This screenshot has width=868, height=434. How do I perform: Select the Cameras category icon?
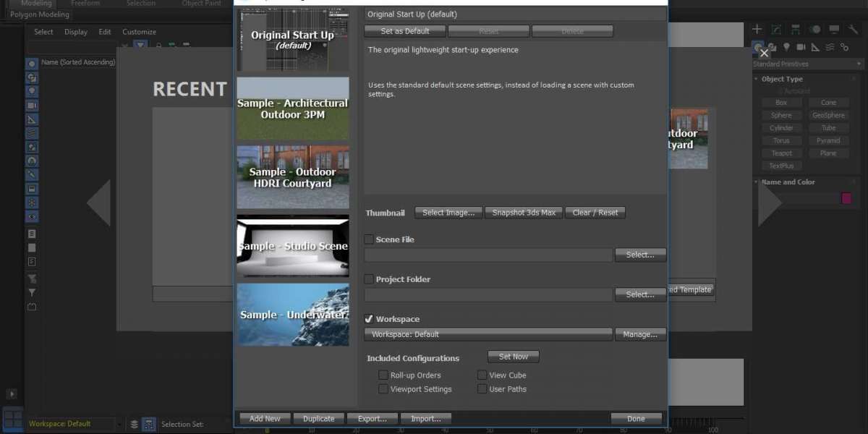[x=801, y=47]
